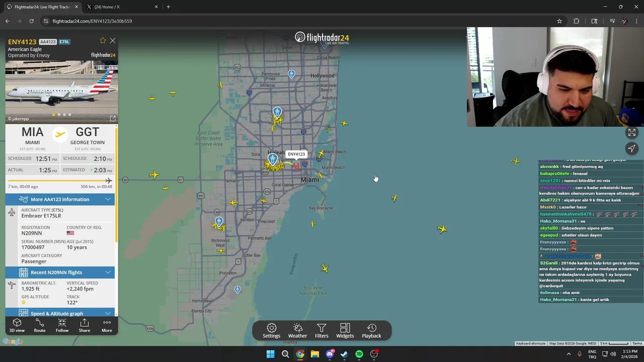The image size is (644, 362).
Task: Open the Widgets panel
Action: 345,331
